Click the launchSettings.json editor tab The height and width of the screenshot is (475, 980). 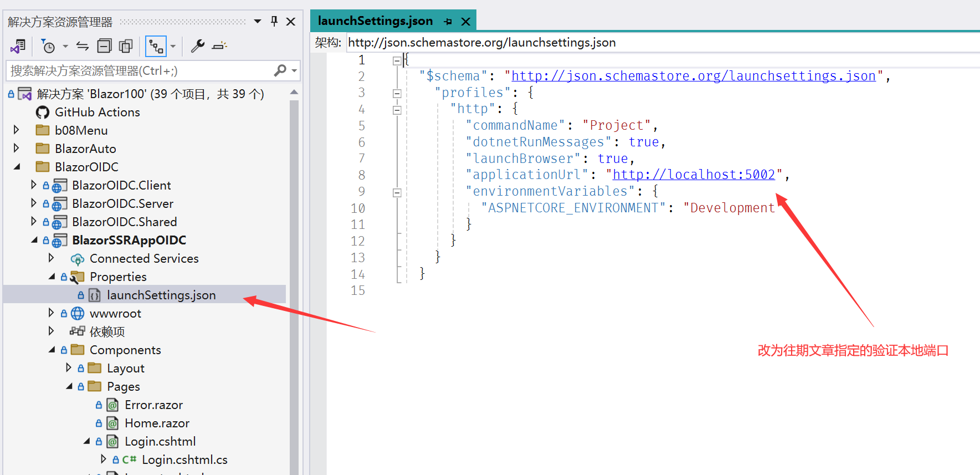tap(375, 21)
